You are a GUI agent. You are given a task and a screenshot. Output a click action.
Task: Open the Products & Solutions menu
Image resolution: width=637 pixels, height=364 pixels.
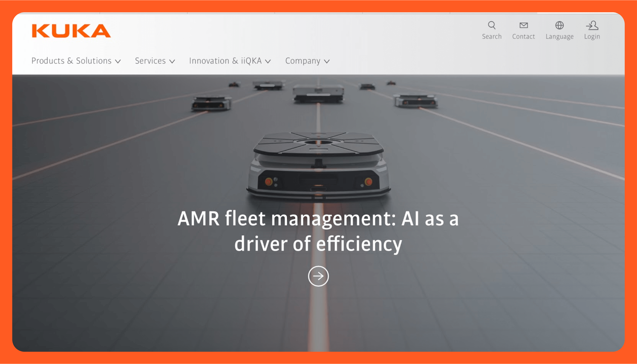pos(71,61)
